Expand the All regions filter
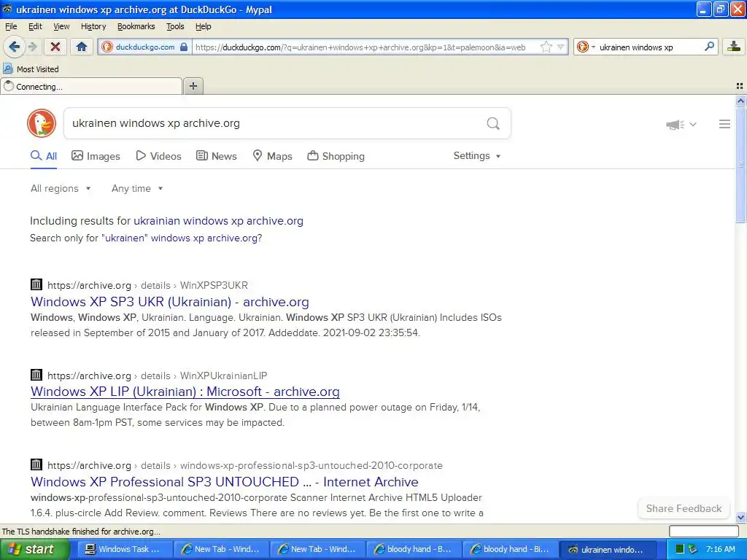747x560 pixels. [x=61, y=189]
